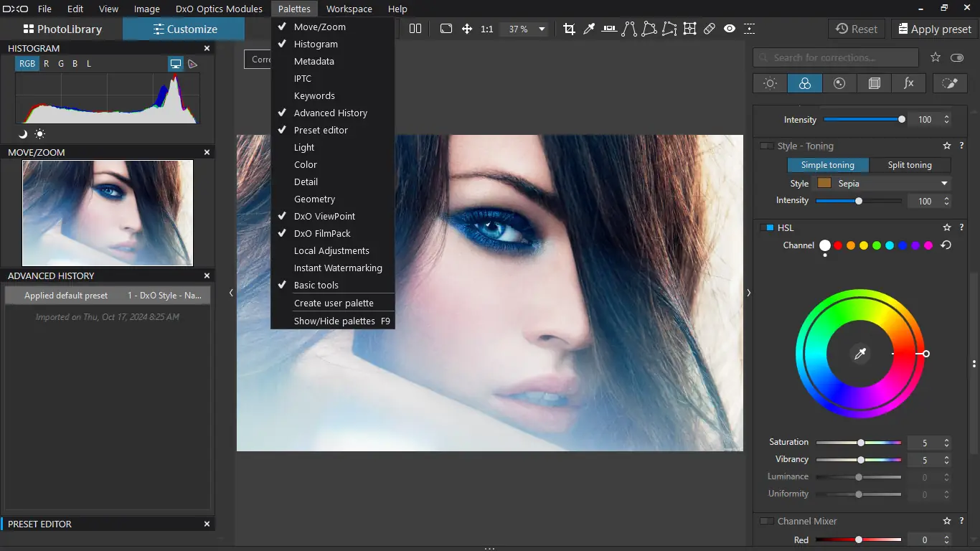Select the Force parallels perspective tool
980x551 pixels.
(629, 29)
